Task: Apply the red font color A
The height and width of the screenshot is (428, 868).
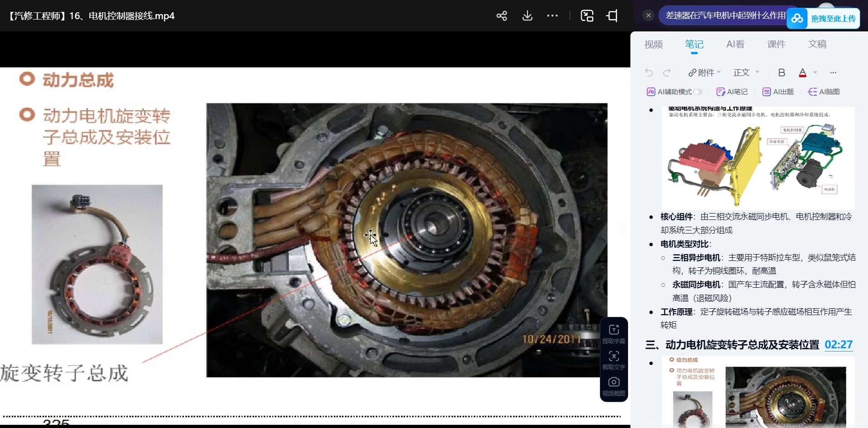Action: pos(802,72)
